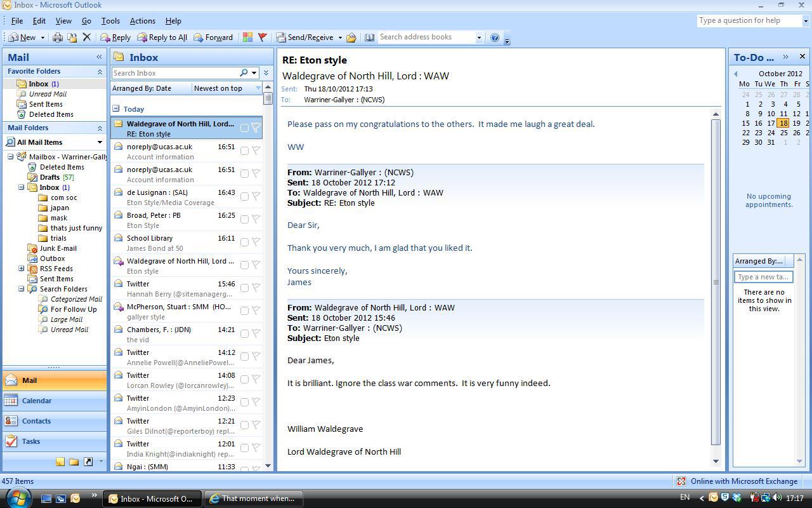Image resolution: width=812 pixels, height=508 pixels.
Task: Switch to the Tasks pane
Action: point(55,441)
